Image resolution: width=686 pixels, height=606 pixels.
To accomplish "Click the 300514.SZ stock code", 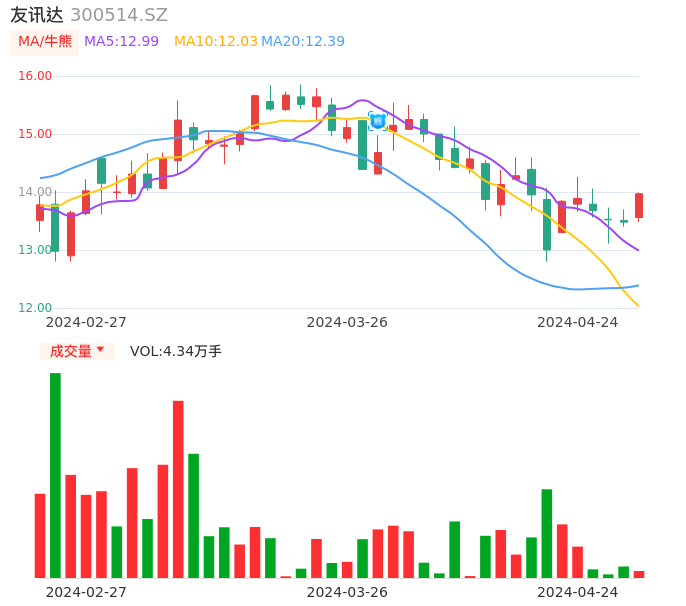I will pos(119,15).
